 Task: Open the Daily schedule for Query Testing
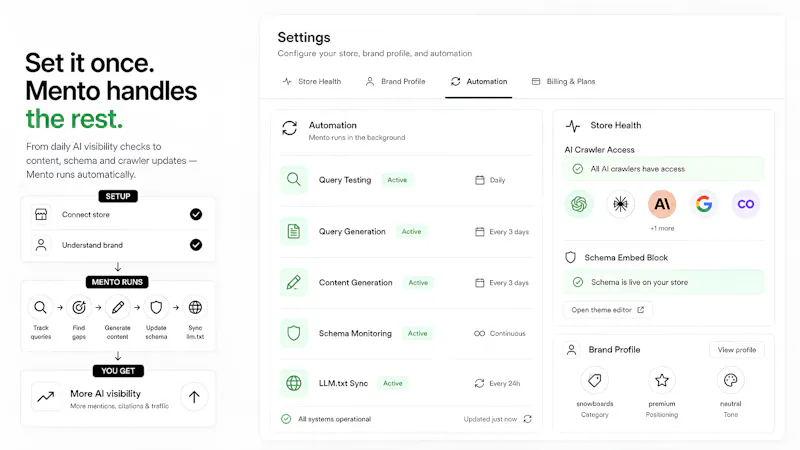click(x=490, y=180)
